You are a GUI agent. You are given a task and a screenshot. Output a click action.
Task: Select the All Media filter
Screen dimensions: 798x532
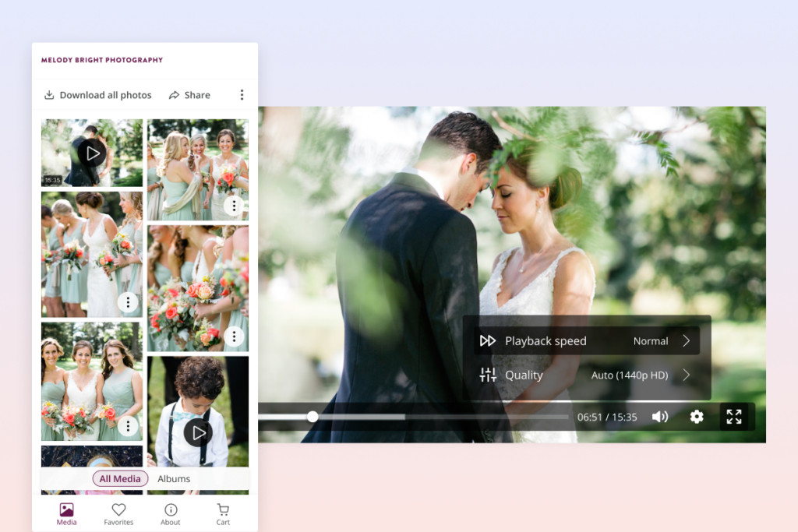[120, 478]
